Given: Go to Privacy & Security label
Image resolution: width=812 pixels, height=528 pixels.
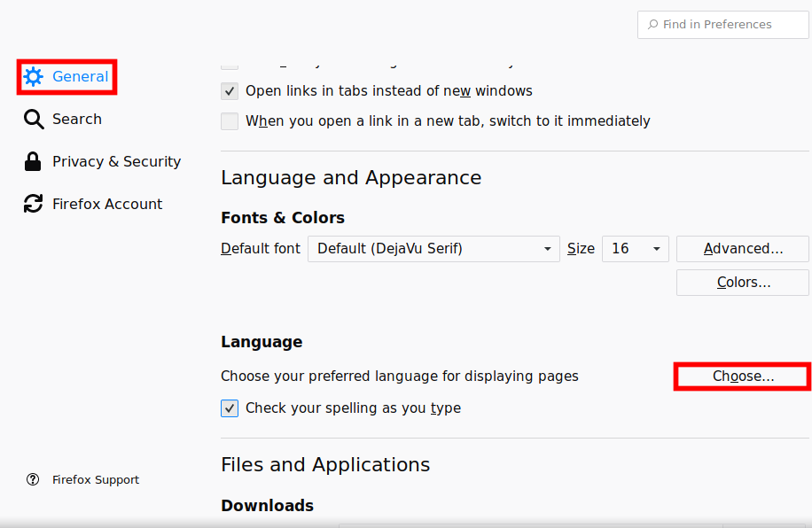Looking at the screenshot, I should (116, 162).
